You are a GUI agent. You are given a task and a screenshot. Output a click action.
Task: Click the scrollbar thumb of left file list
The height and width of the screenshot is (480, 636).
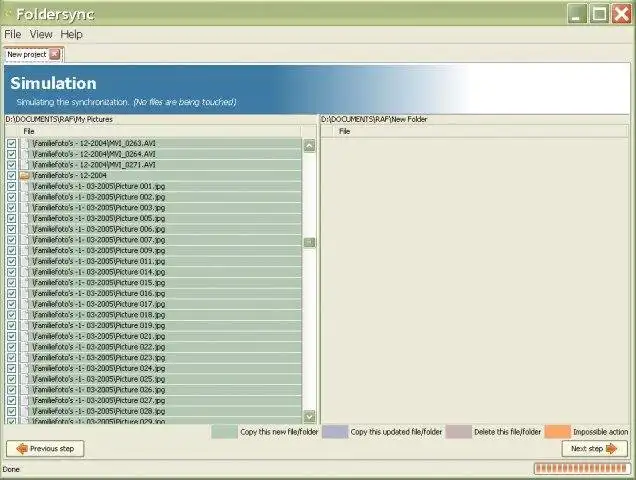pos(309,243)
